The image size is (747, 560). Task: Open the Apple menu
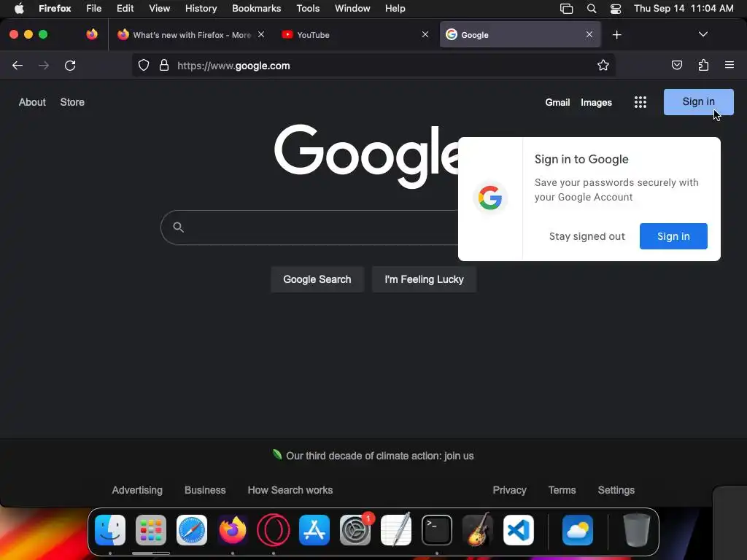(x=19, y=9)
